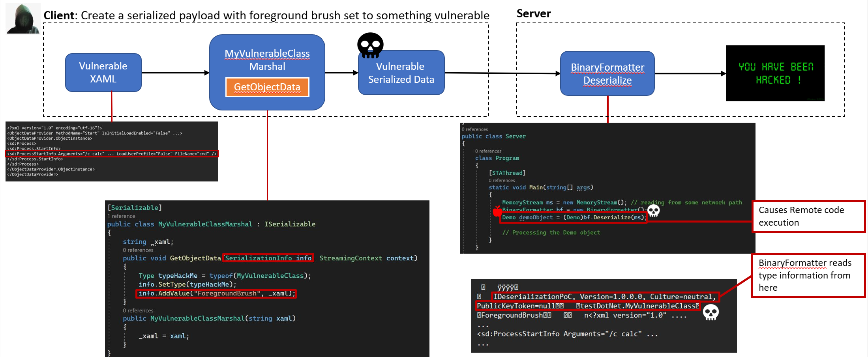Click the ForegroundBrush text in the binary dump
Viewport: 868px width, 357px height.
coord(511,315)
